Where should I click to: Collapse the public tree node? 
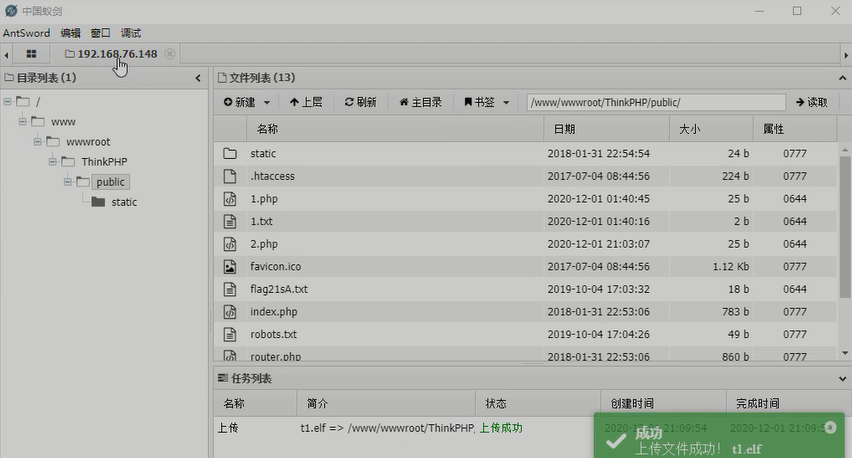68,182
